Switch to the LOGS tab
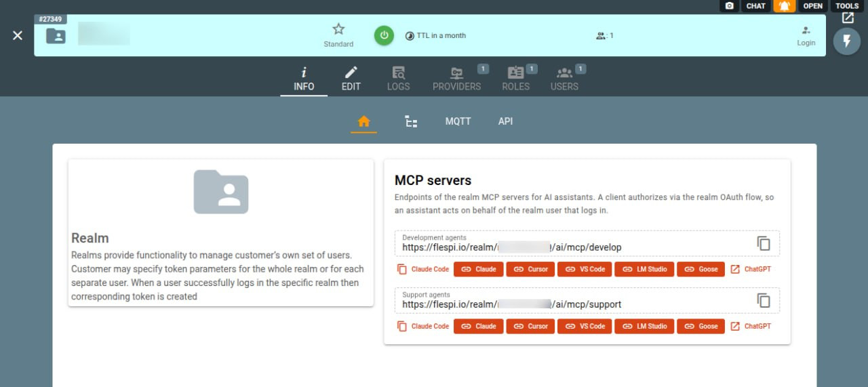Image resolution: width=868 pixels, height=387 pixels. [x=398, y=79]
